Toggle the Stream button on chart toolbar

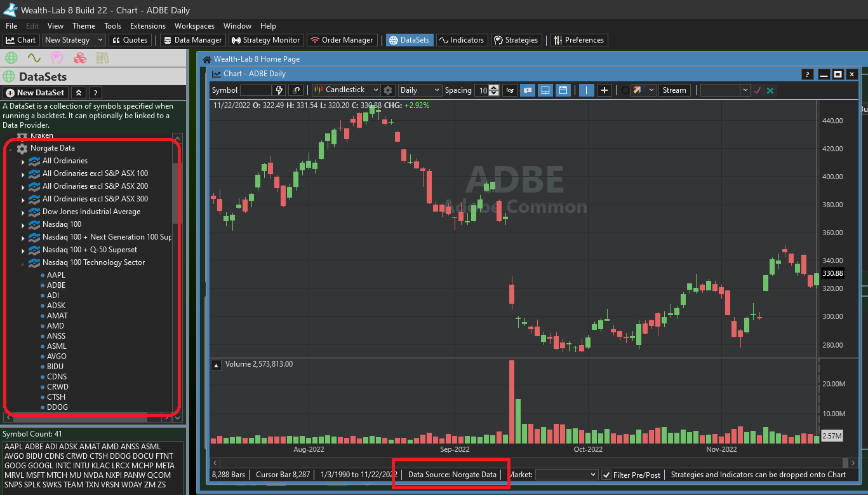point(674,90)
